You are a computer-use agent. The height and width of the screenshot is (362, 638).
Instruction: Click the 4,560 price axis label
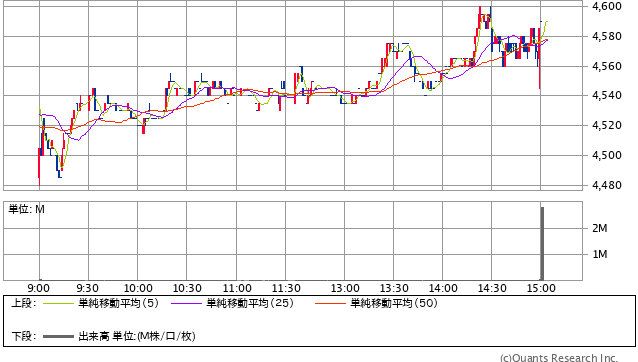pyautogui.click(x=607, y=66)
